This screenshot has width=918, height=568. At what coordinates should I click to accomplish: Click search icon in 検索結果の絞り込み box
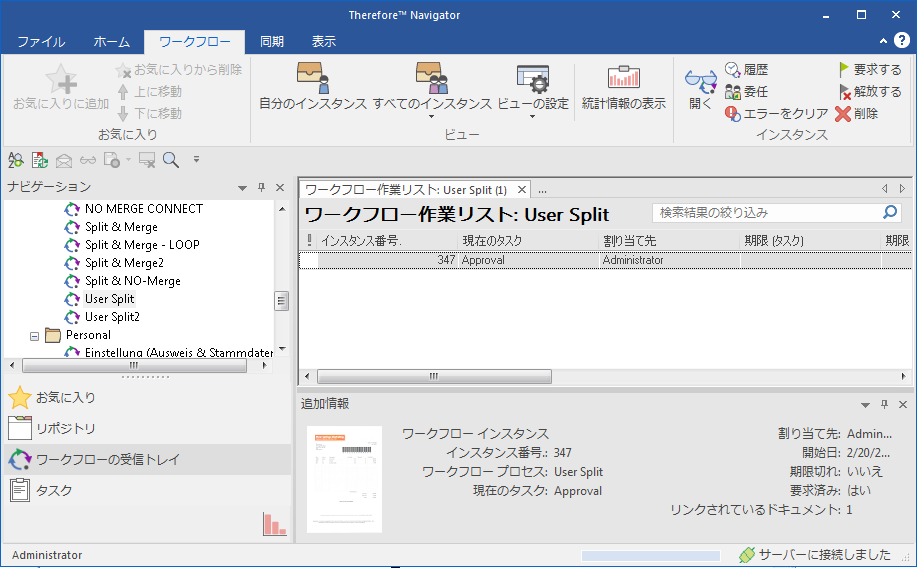(x=890, y=213)
